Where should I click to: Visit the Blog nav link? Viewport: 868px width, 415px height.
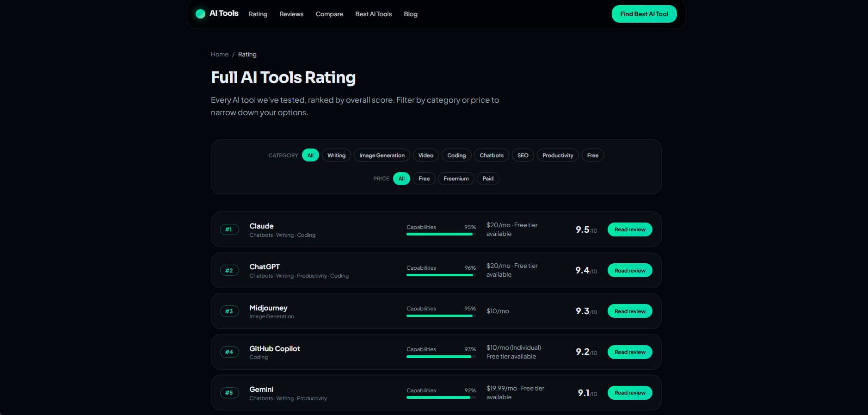coord(411,14)
